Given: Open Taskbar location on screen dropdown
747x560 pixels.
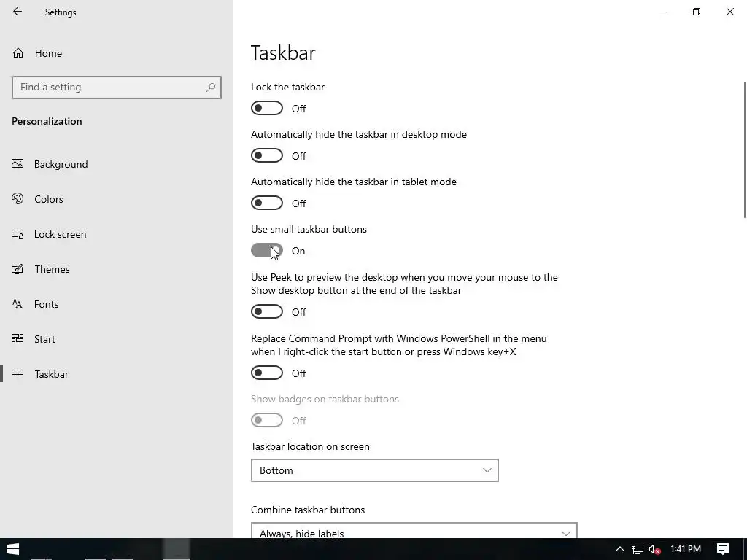Looking at the screenshot, I should point(374,470).
